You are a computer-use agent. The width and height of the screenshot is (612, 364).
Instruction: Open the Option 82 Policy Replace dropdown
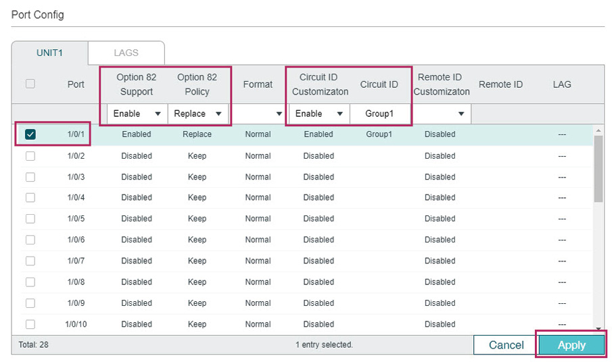click(198, 114)
